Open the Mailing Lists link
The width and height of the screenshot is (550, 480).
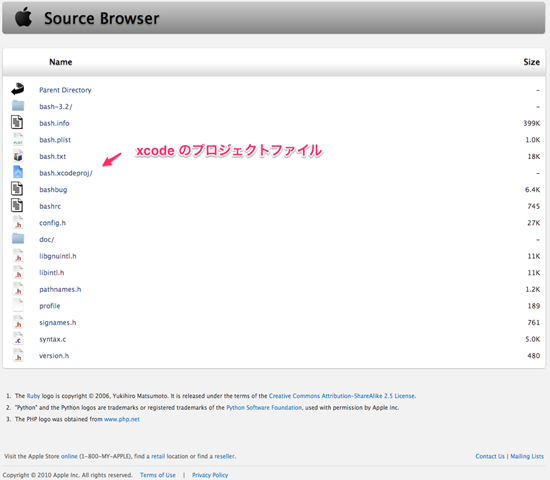(527, 456)
